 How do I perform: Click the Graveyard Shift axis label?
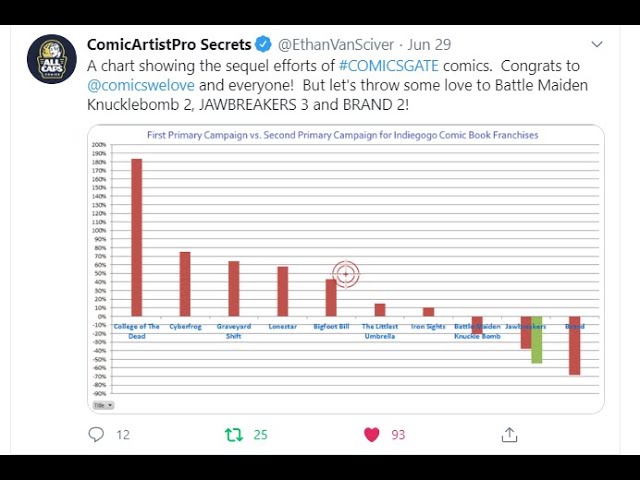coord(233,331)
